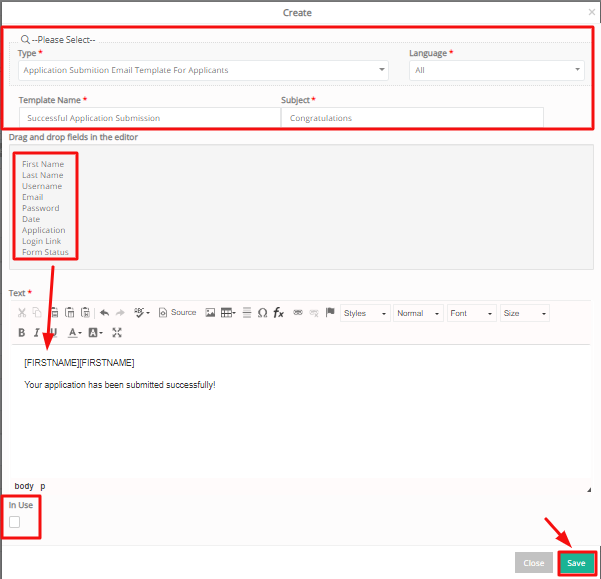Open the Styles dropdown
The image size is (601, 579).
point(365,313)
